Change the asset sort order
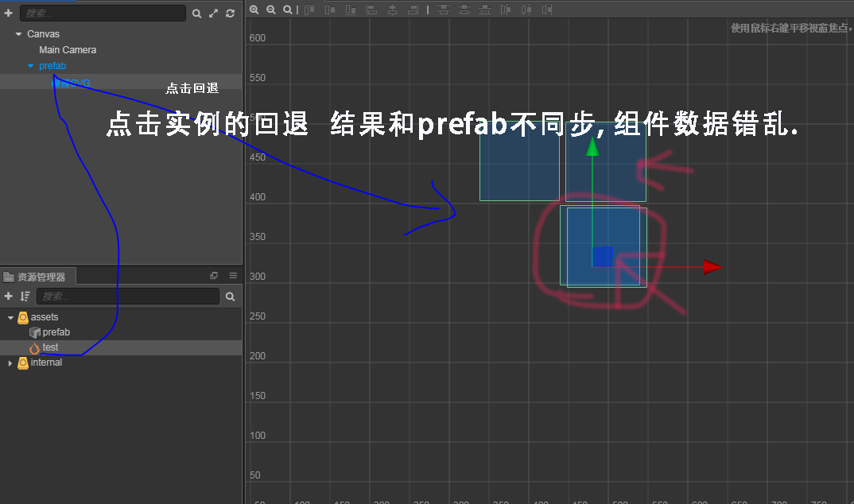Screen dimensions: 854x504 (25, 296)
